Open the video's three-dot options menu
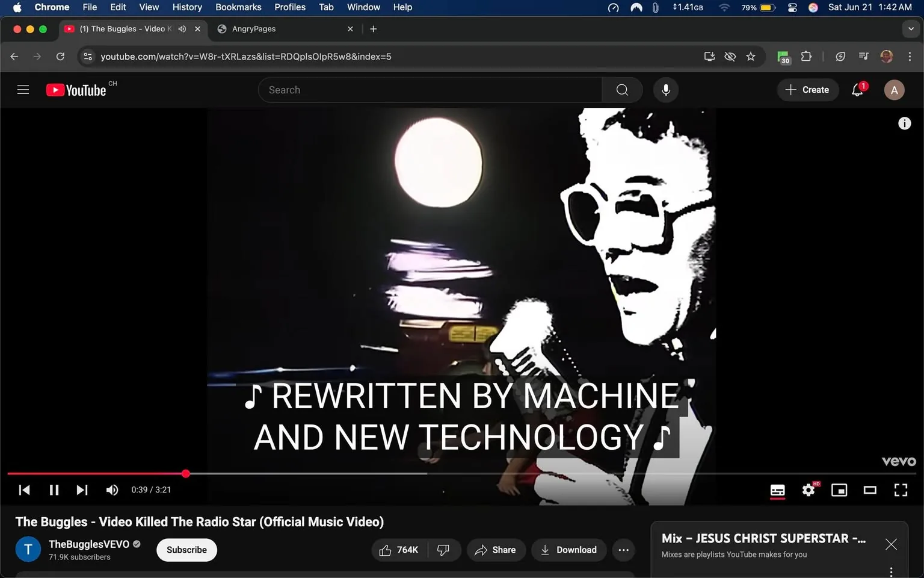924x578 pixels. point(623,550)
